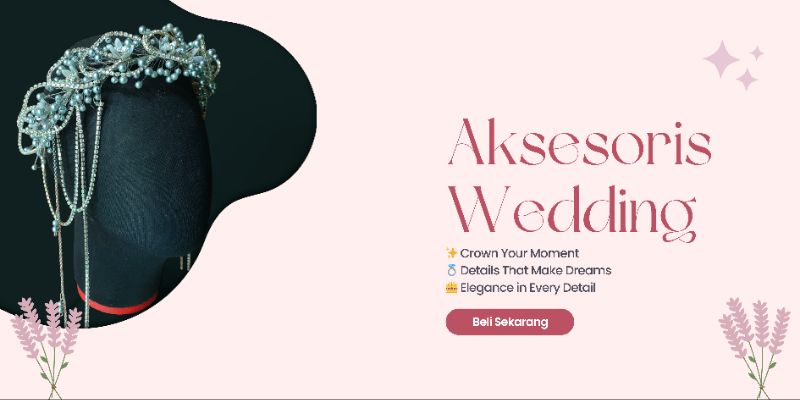This screenshot has height=400, width=800.
Task: Click the largest pink sparkle star decoration
Action: [721, 59]
